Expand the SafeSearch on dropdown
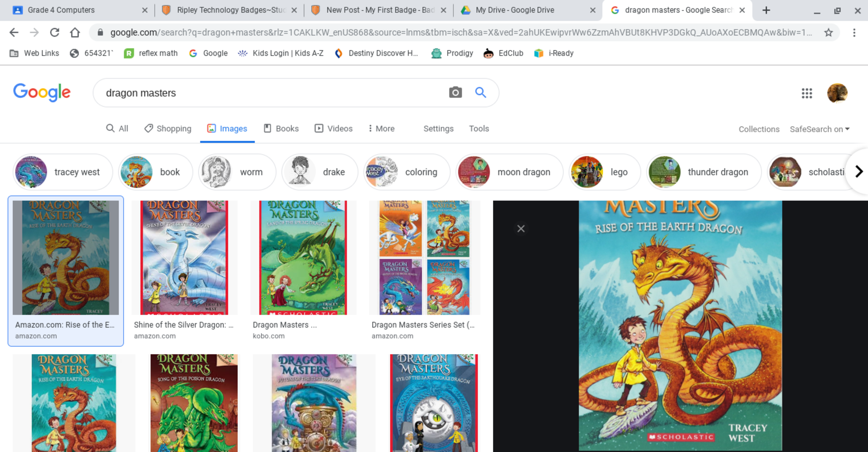This screenshot has height=452, width=868. 819,129
